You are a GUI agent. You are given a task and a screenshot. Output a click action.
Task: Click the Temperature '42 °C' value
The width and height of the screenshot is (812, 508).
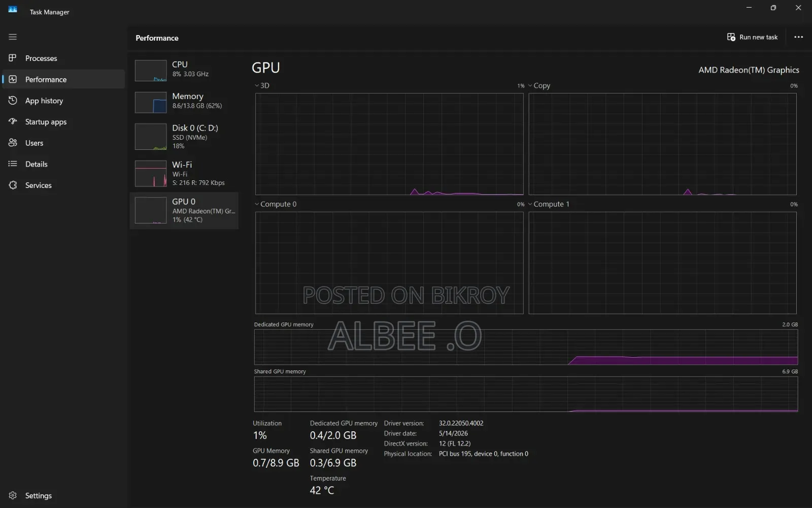click(x=322, y=490)
